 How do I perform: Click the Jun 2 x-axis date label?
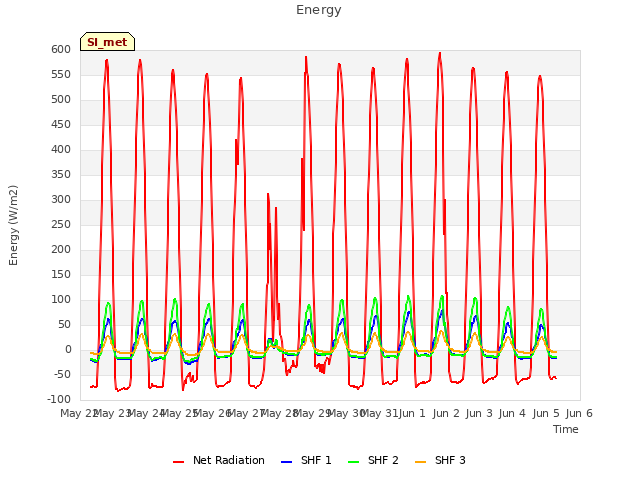click(x=446, y=413)
